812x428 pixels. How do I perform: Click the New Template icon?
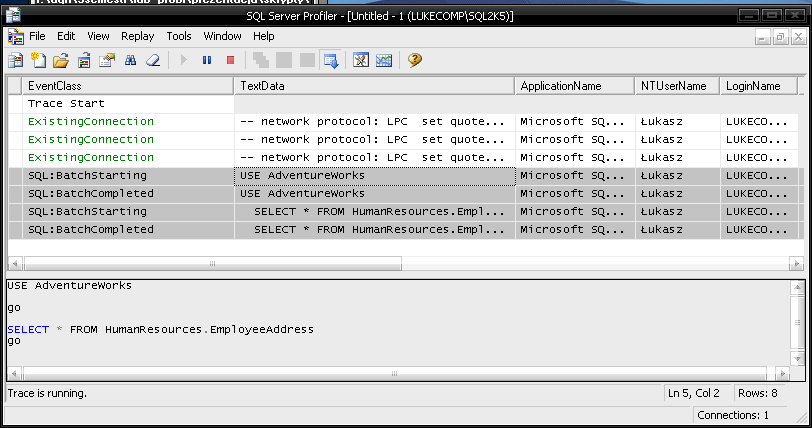click(x=38, y=60)
